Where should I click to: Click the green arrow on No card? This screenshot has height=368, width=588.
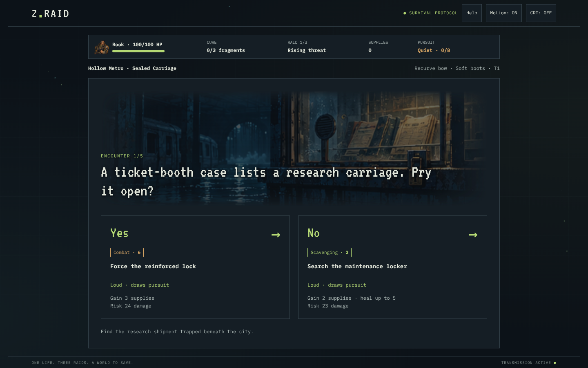473,235
